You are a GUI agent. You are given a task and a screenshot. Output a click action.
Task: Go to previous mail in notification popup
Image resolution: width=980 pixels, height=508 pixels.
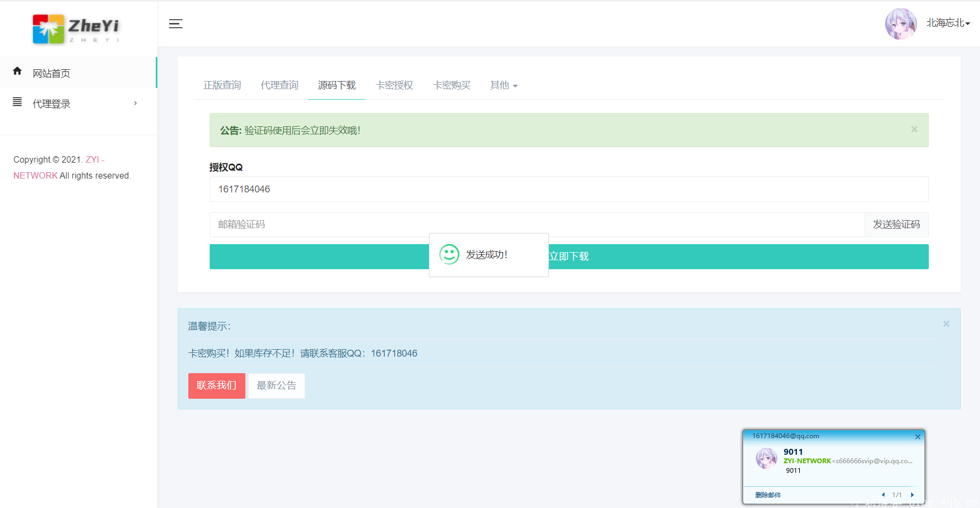(883, 495)
